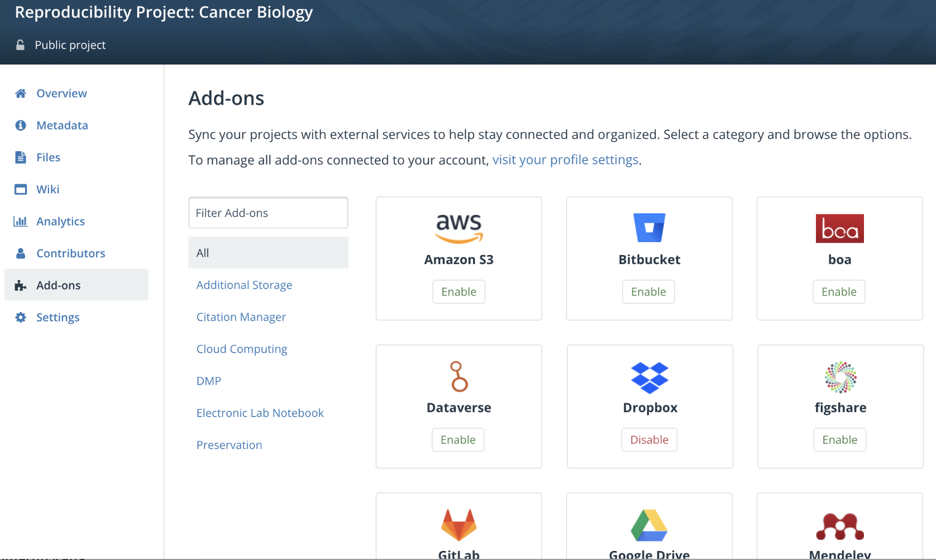Select the All add-ons category
Viewport: 936px width, 560px height.
(x=268, y=253)
